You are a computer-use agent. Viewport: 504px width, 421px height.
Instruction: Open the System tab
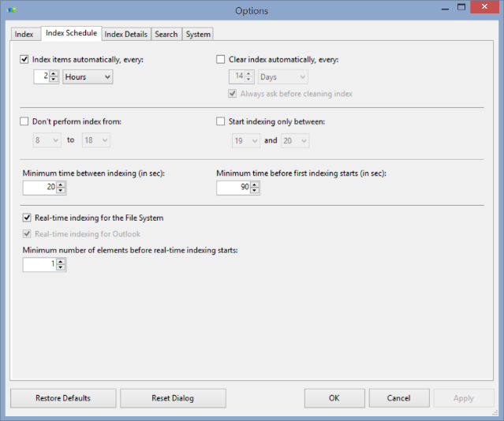198,34
